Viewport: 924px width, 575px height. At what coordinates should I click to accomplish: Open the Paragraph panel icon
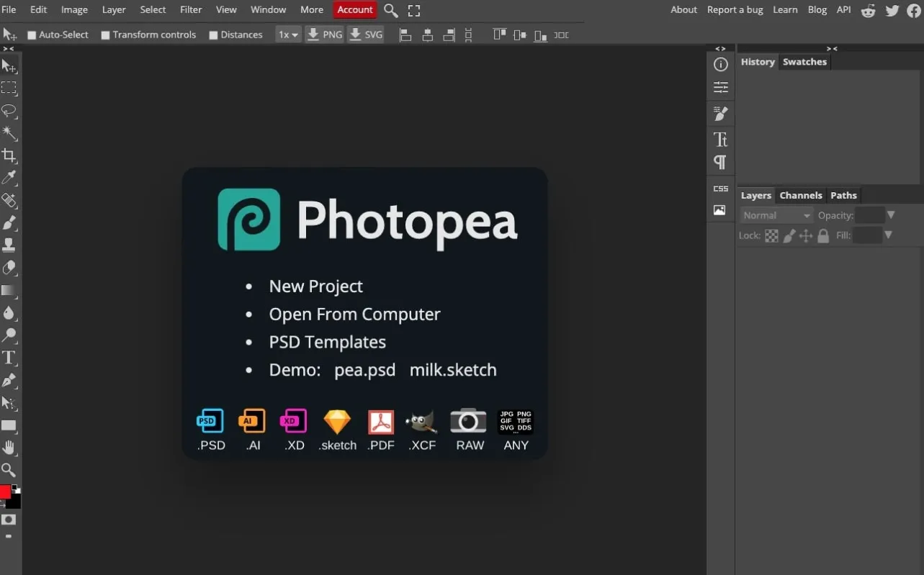[x=720, y=162]
